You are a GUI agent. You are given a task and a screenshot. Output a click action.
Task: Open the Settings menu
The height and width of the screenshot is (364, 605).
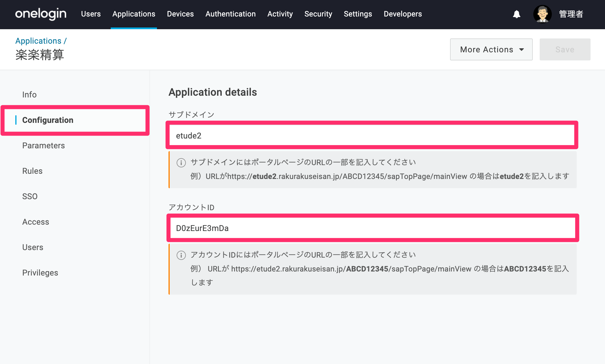pyautogui.click(x=358, y=14)
